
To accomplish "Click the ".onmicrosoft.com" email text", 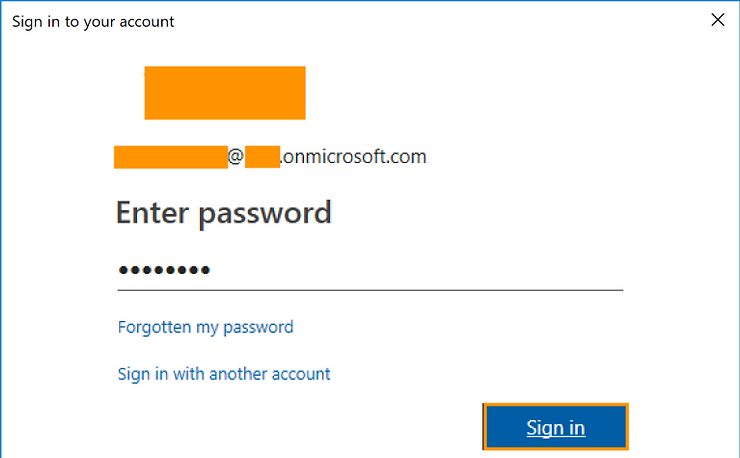I will (354, 157).
